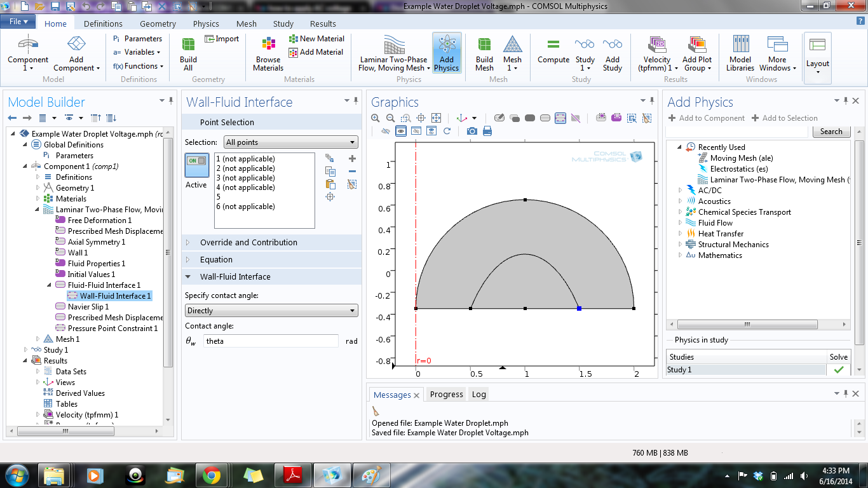Open the More Windows dropdown
This screenshot has width=868, height=488.
click(777, 53)
